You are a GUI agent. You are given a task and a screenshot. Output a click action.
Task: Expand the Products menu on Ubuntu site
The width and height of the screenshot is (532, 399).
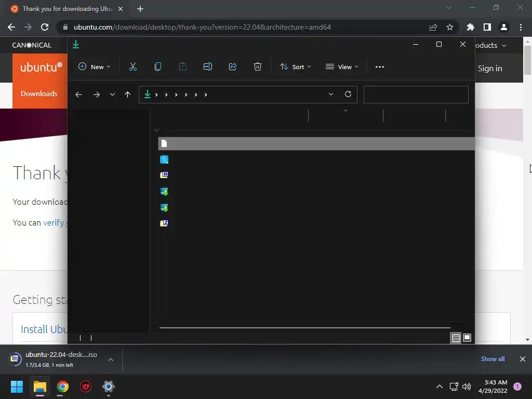pos(490,46)
